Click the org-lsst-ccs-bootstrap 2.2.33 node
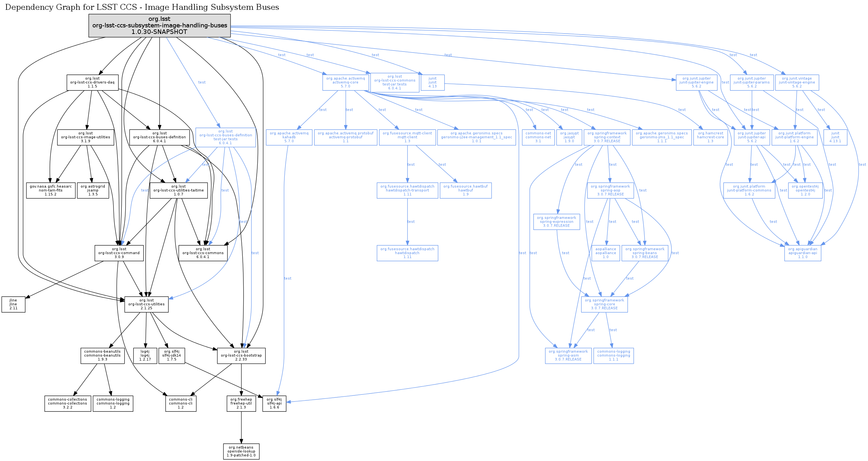The height and width of the screenshot is (461, 868). (241, 356)
